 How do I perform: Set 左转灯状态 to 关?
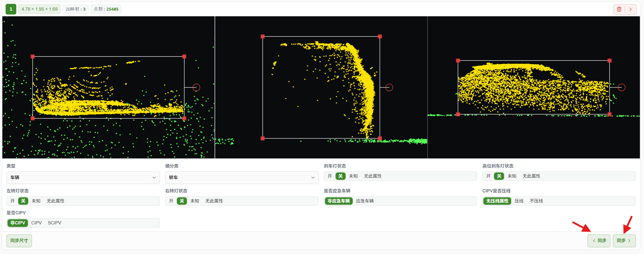click(x=23, y=201)
